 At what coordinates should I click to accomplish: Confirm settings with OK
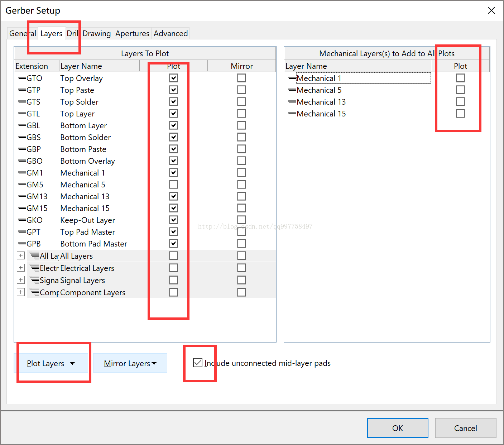click(x=398, y=428)
